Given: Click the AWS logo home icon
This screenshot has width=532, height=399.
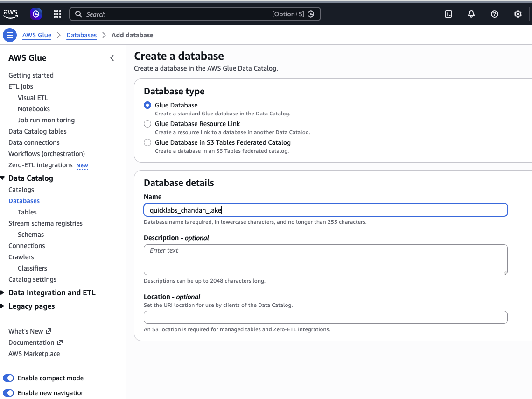Looking at the screenshot, I should click(11, 14).
